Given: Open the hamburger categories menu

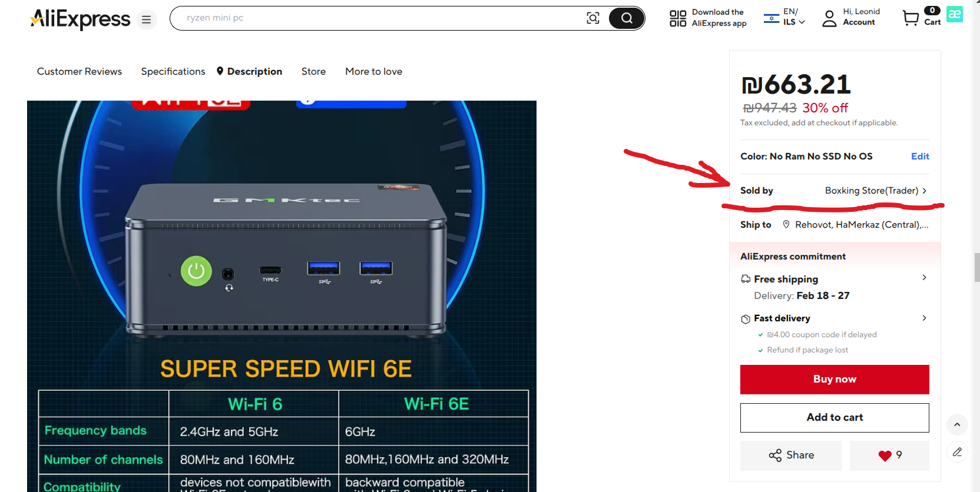Looking at the screenshot, I should click(x=146, y=20).
